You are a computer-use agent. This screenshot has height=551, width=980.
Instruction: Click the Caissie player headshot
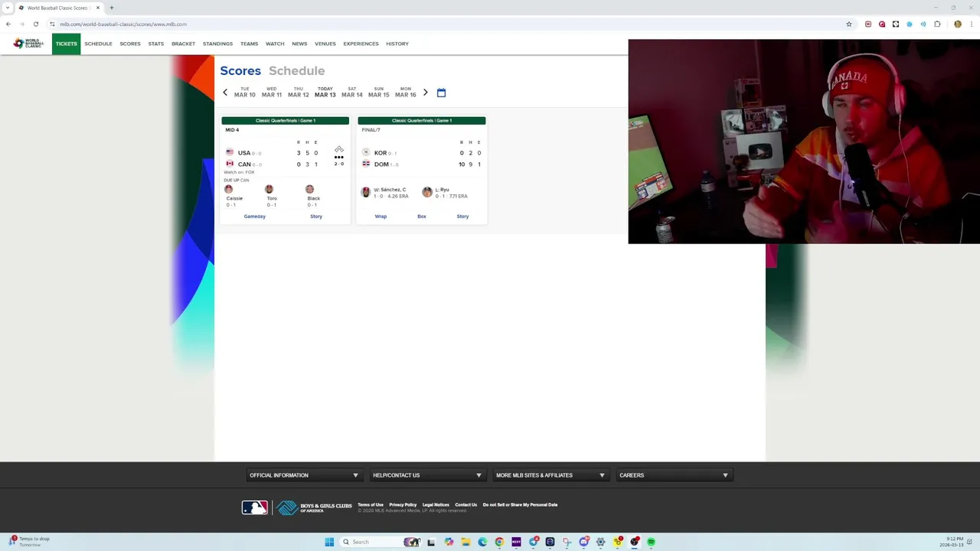[x=228, y=189]
